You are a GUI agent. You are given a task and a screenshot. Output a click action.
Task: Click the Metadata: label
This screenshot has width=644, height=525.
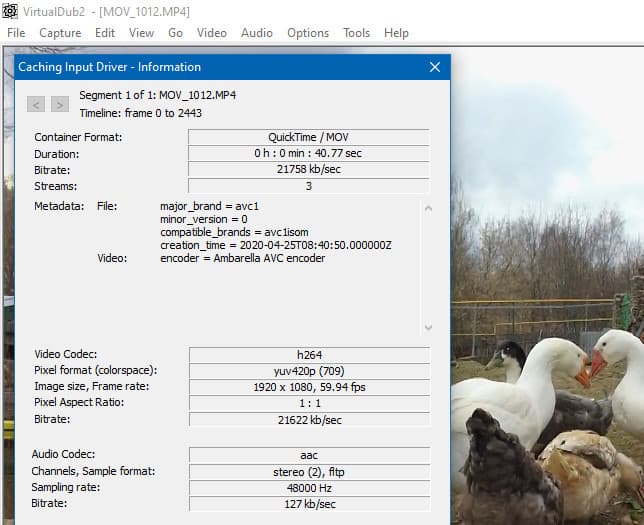[59, 206]
